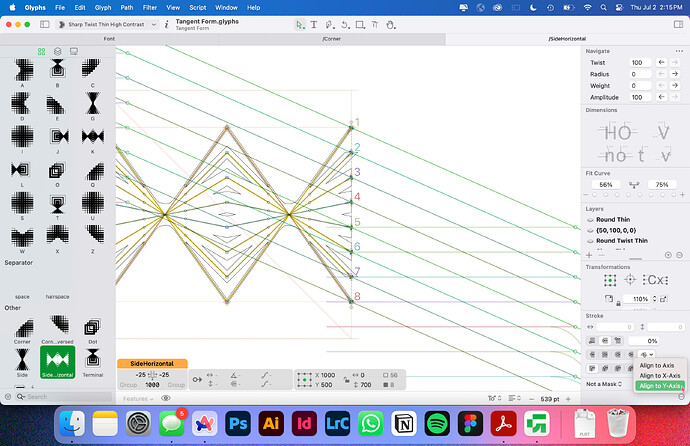The width and height of the screenshot is (690, 446).
Task: Open the Path menu
Action: coord(127,7)
